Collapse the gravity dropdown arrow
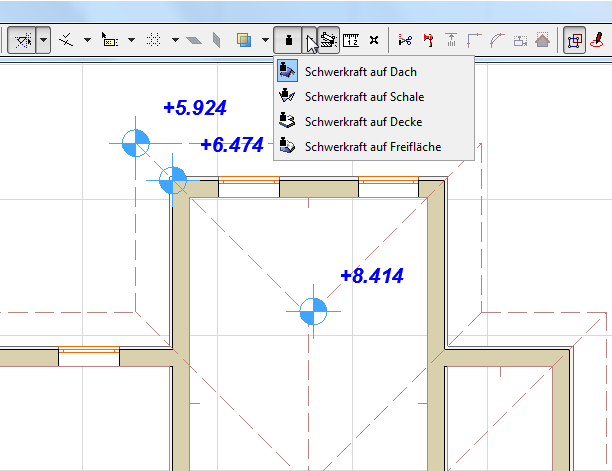612x471 pixels. [309, 40]
